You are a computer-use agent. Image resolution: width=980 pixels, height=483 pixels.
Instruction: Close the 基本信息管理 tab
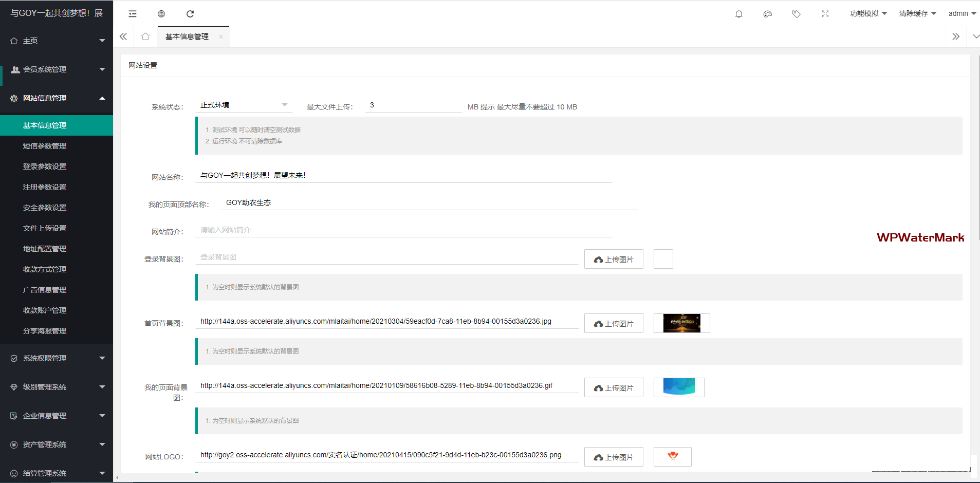(x=221, y=36)
